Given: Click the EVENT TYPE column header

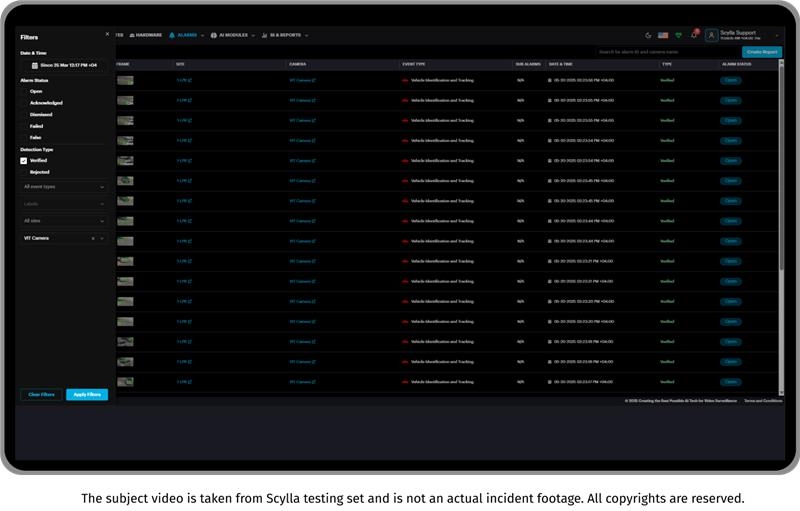Looking at the screenshot, I should coord(414,64).
